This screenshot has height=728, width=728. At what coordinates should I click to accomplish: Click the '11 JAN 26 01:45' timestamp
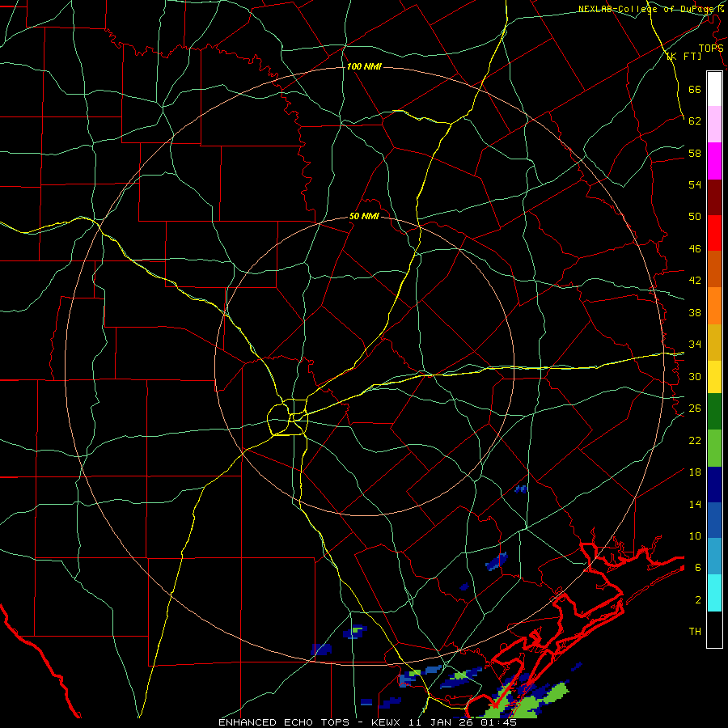(x=464, y=722)
